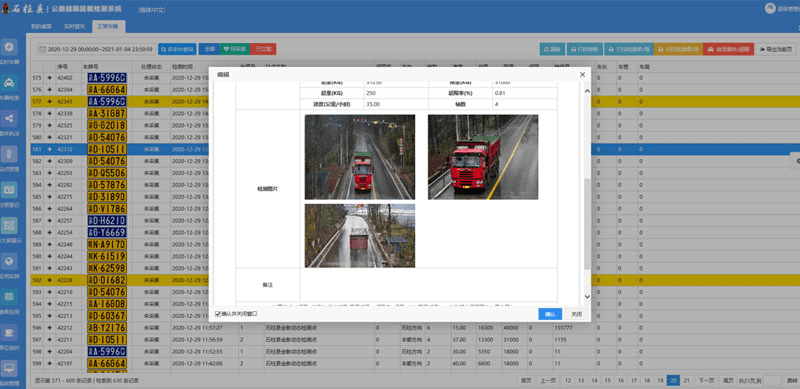Click the orange print button
Image resolution: width=800 pixels, height=389 pixels.
pos(678,49)
